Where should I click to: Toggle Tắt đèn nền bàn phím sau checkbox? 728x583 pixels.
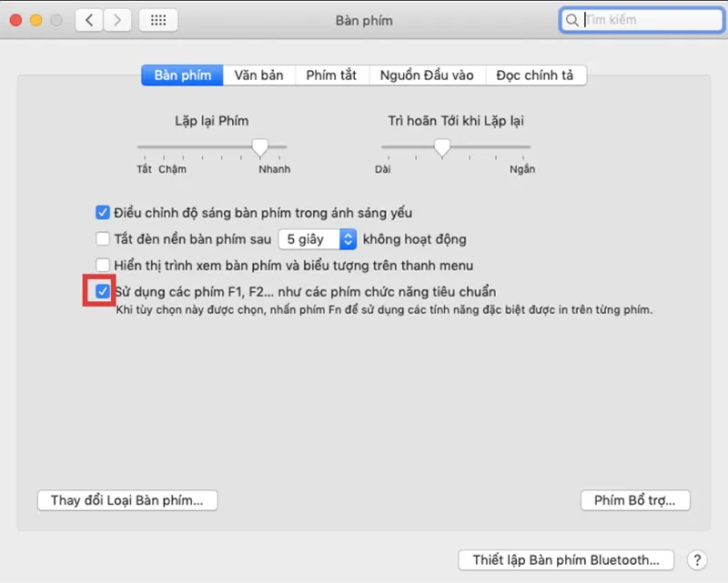pos(103,238)
